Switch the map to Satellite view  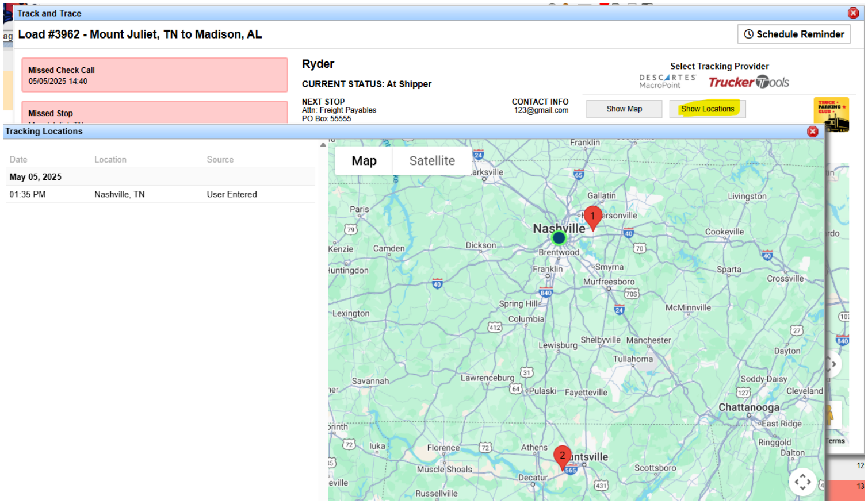coord(432,161)
